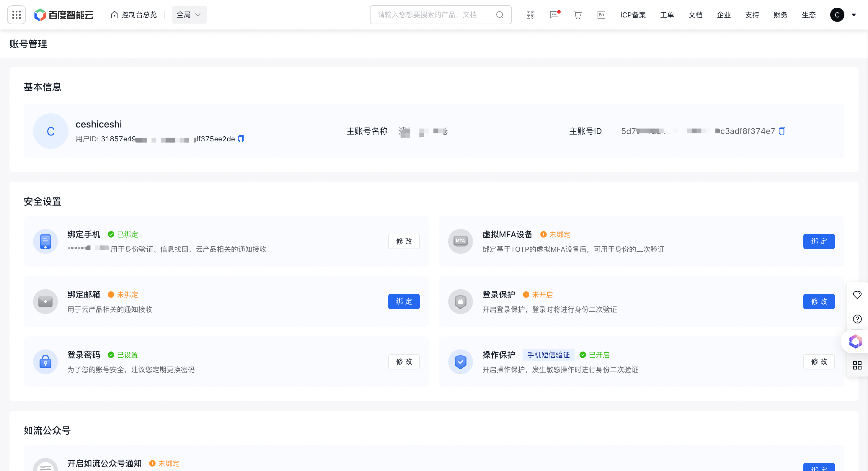The width and height of the screenshot is (868, 471).
Task: Click 未绑定 status of 如流公众号通知
Action: point(164,463)
